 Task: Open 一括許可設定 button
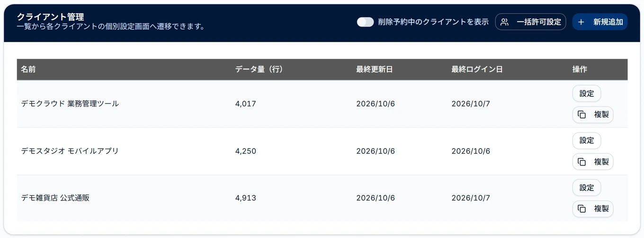coord(530,22)
